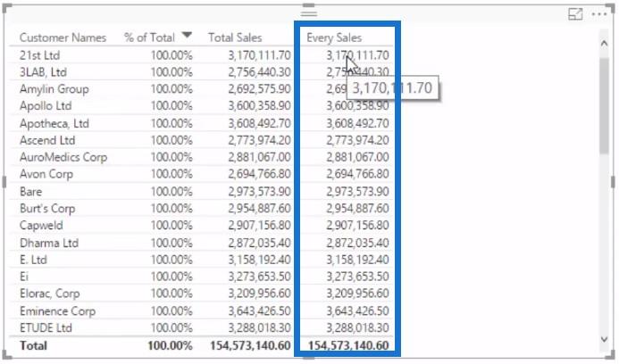The height and width of the screenshot is (364, 619).
Task: Click 100.00% in the Ei row
Action: 171,277
